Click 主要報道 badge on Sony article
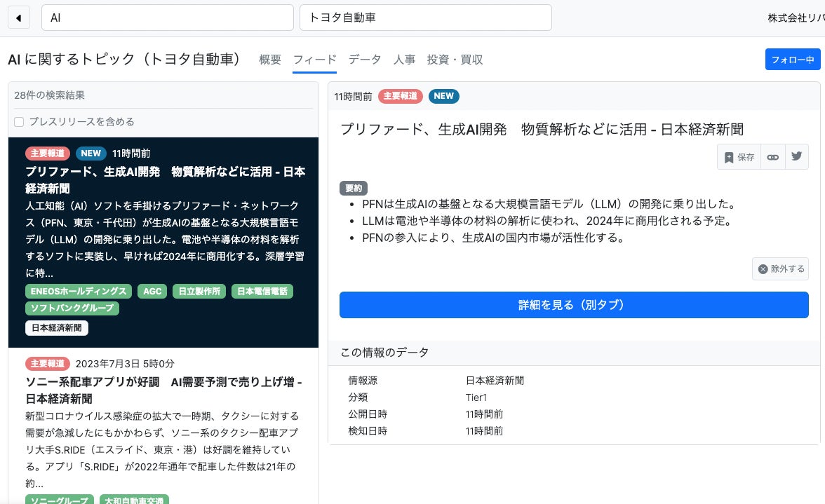Image resolution: width=825 pixels, height=504 pixels. pyautogui.click(x=48, y=364)
